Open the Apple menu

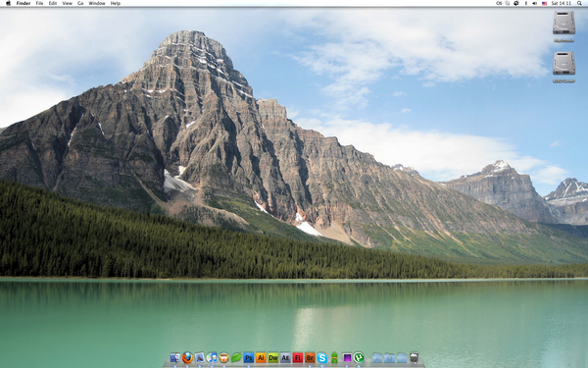(x=8, y=3)
